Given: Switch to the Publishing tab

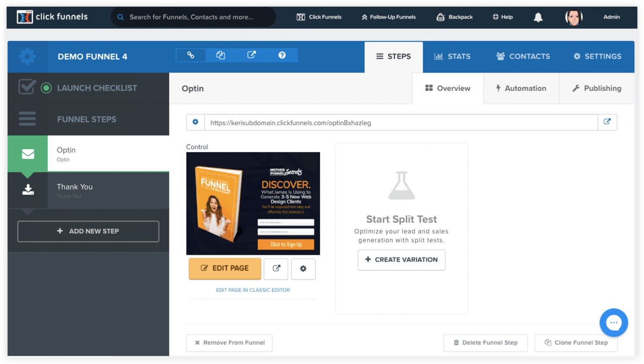Looking at the screenshot, I should 597,88.
